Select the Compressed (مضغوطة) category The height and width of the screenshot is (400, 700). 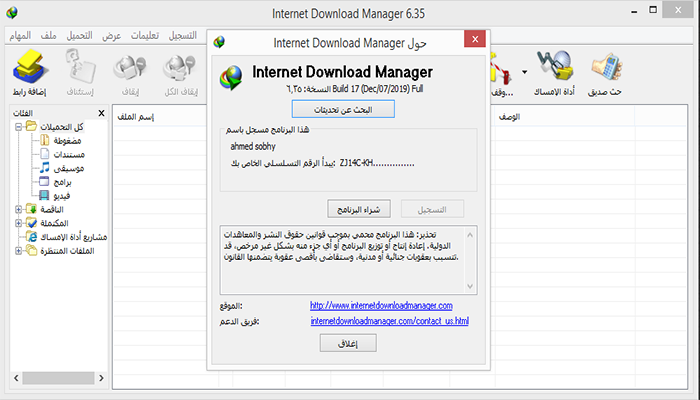point(67,141)
